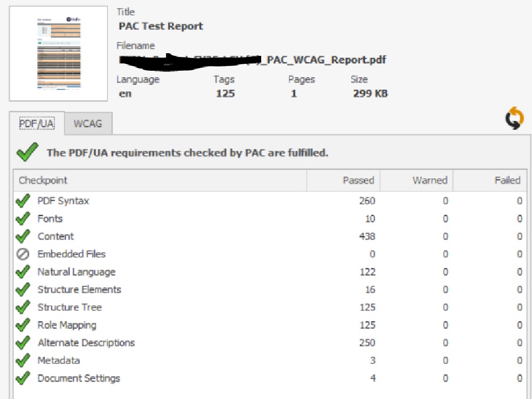This screenshot has width=532, height=399.
Task: Click the Metadata green check icon
Action: point(23,360)
